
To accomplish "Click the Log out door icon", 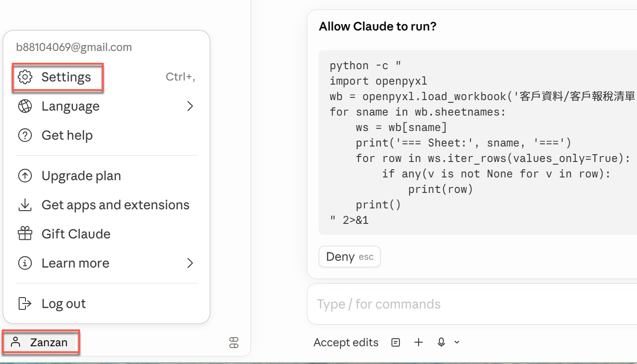I will 25,303.
